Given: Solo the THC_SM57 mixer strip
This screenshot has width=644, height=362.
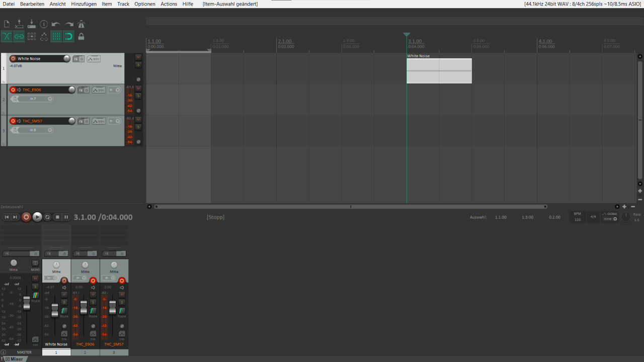Looking at the screenshot, I should click(121, 302).
